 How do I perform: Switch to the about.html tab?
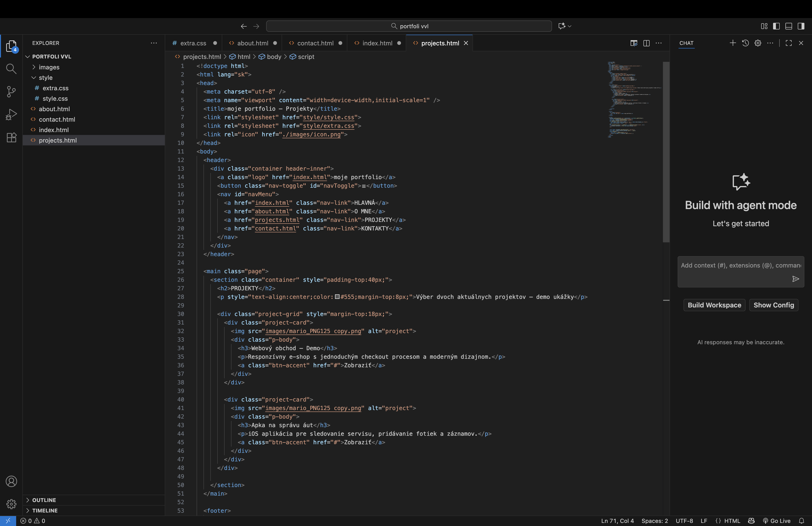click(252, 43)
